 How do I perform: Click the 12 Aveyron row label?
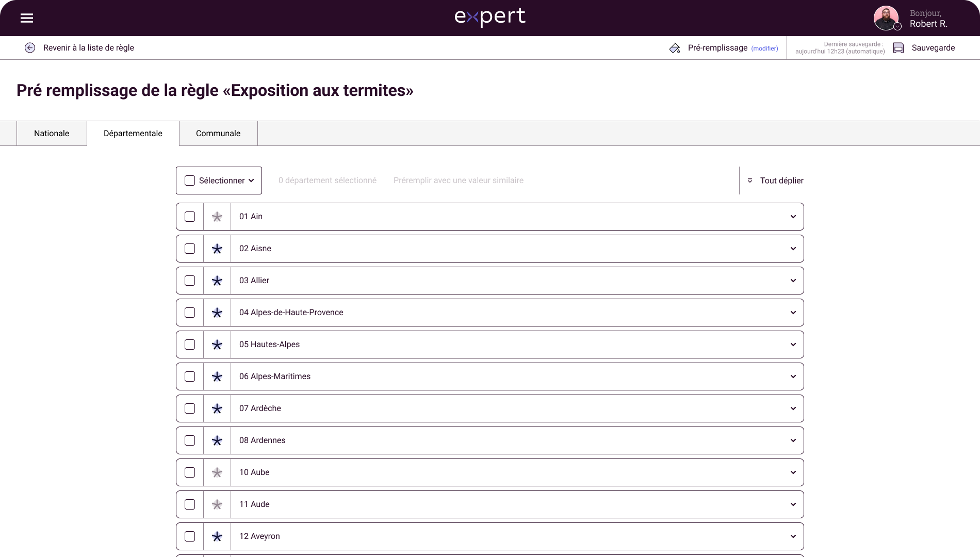[x=259, y=536]
